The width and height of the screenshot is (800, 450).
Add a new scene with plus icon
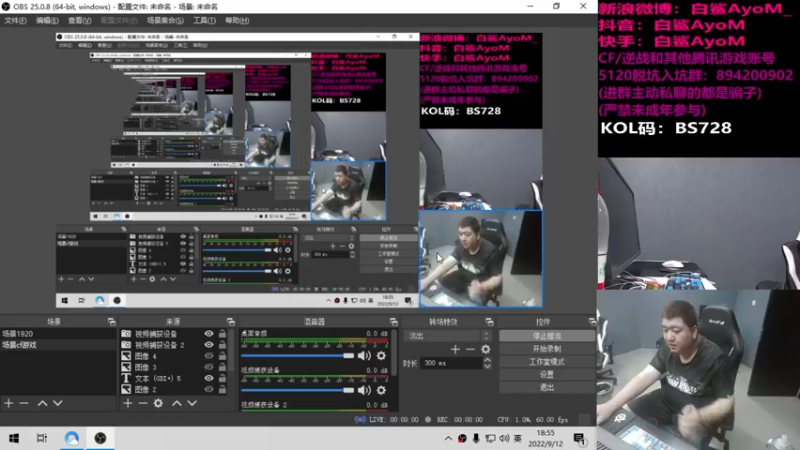pyautogui.click(x=9, y=403)
